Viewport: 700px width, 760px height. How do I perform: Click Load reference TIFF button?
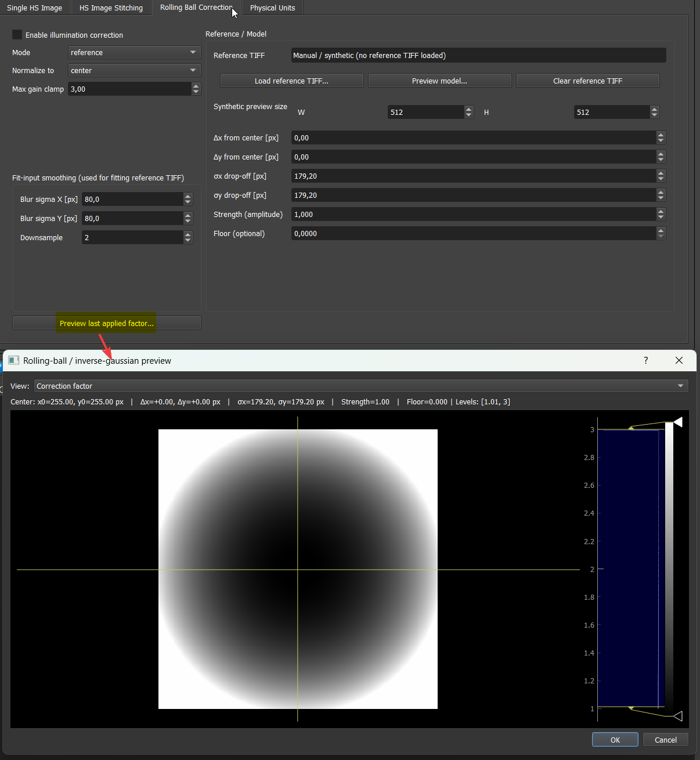291,81
